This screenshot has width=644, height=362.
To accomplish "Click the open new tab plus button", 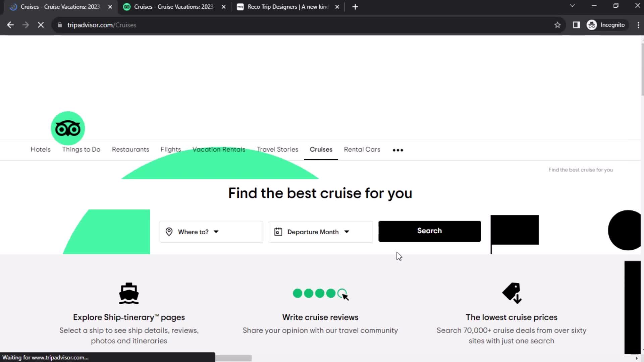I will (354, 7).
